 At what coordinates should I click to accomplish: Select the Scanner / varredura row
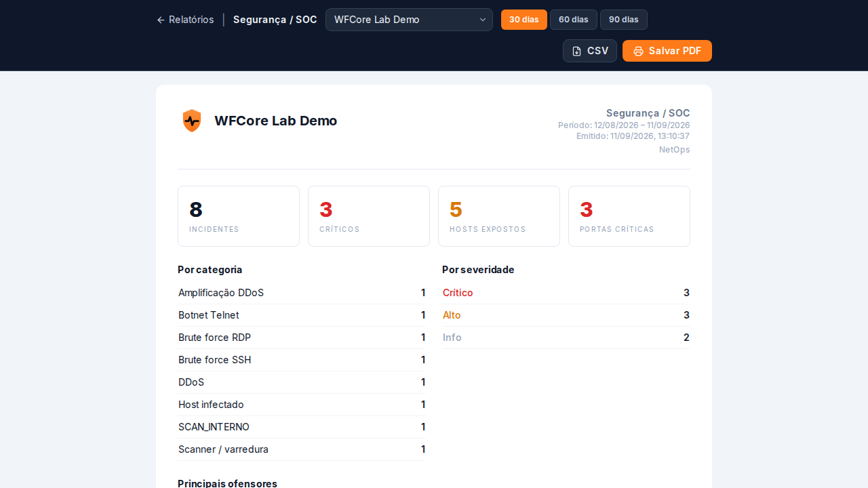pyautogui.click(x=302, y=449)
